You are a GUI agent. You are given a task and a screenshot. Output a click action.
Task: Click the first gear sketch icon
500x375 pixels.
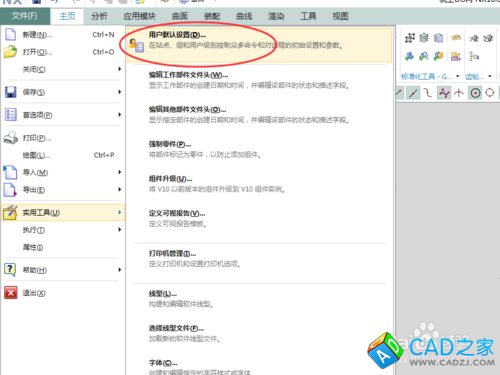tap(474, 38)
